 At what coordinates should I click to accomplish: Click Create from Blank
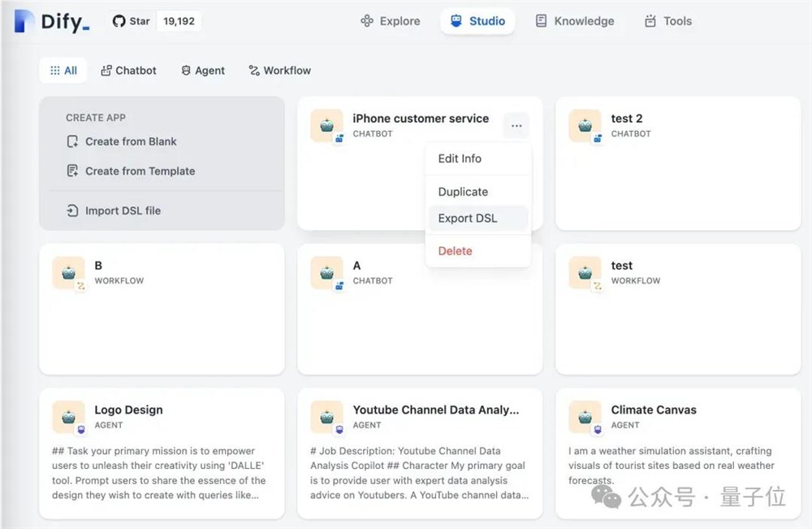122,141
